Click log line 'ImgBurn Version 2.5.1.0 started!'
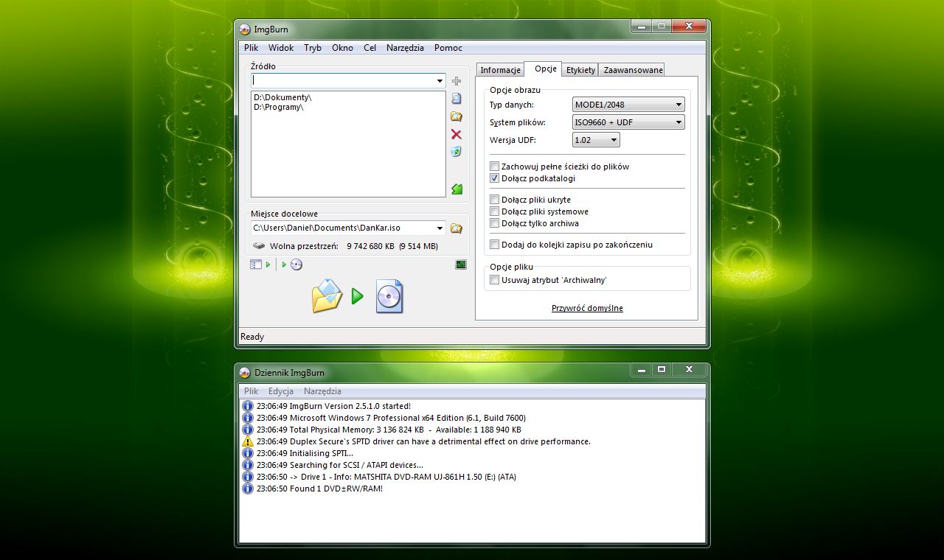944x560 pixels. 333,406
